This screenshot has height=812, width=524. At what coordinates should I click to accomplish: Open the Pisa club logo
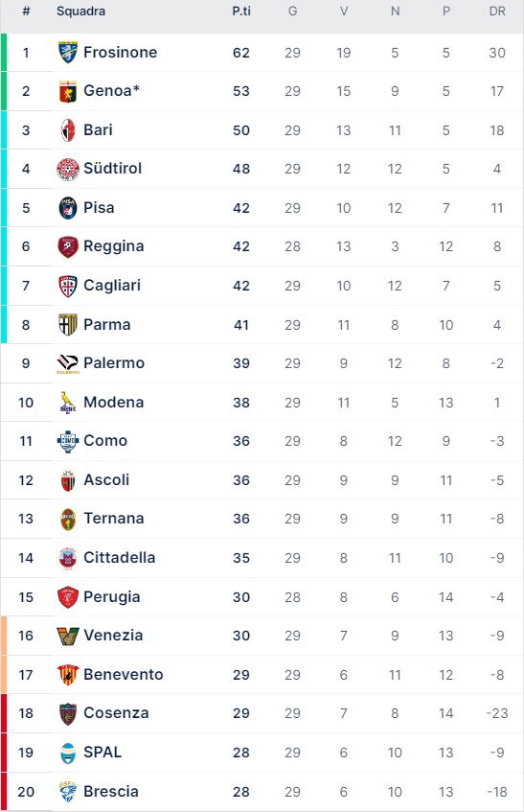click(x=68, y=208)
